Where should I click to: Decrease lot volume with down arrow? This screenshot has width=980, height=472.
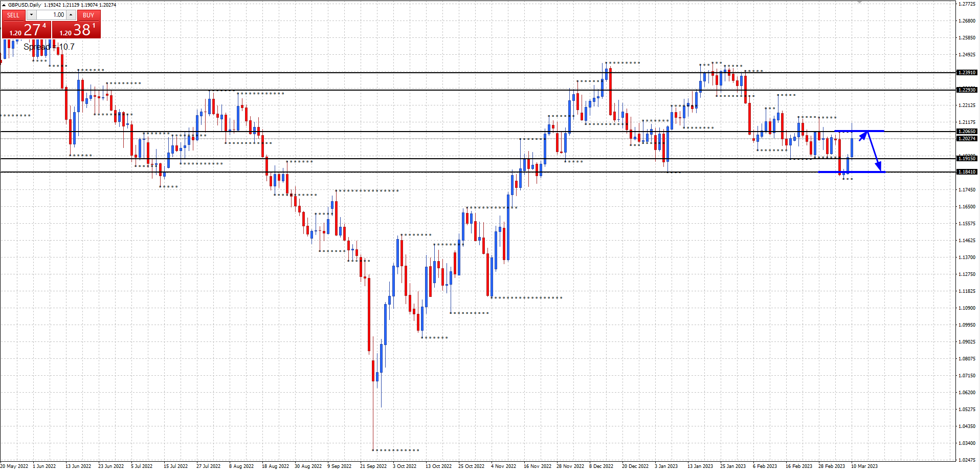coord(31,15)
